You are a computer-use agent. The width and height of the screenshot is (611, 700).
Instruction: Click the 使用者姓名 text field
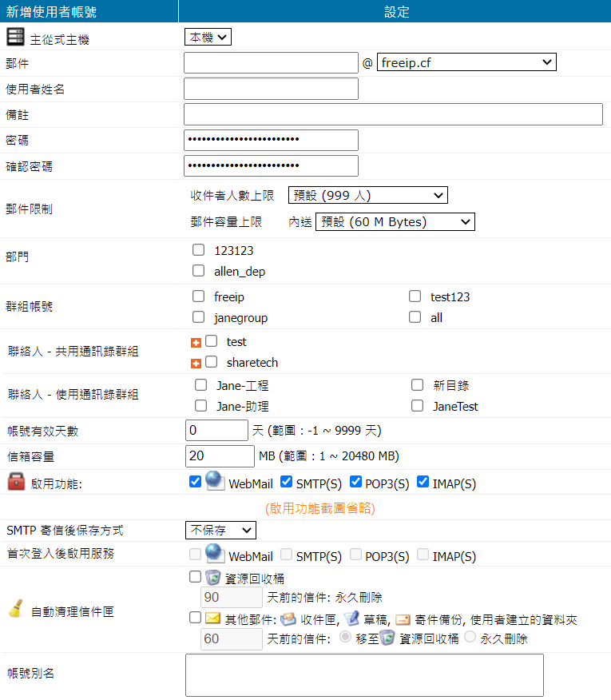point(271,89)
